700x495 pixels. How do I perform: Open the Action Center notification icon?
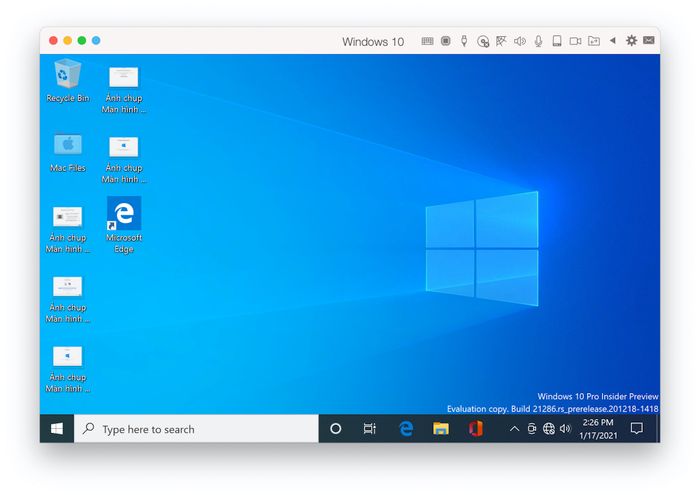(x=636, y=429)
